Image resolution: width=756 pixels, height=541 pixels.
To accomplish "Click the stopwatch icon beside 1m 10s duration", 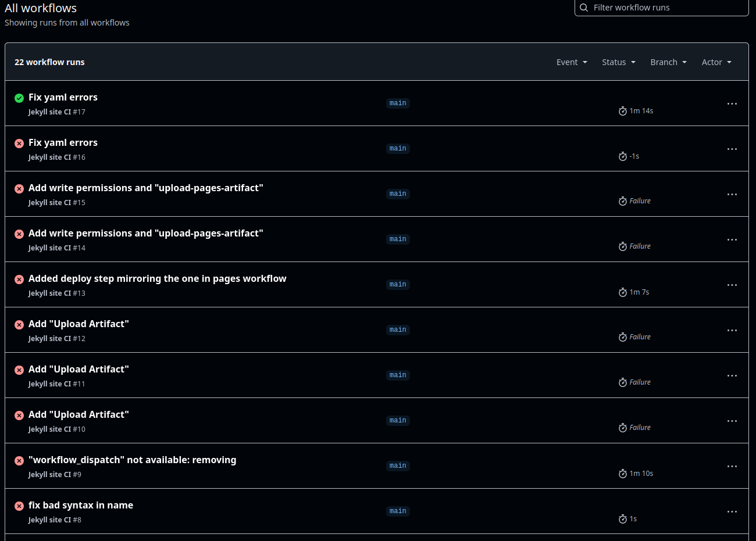I will (x=622, y=473).
